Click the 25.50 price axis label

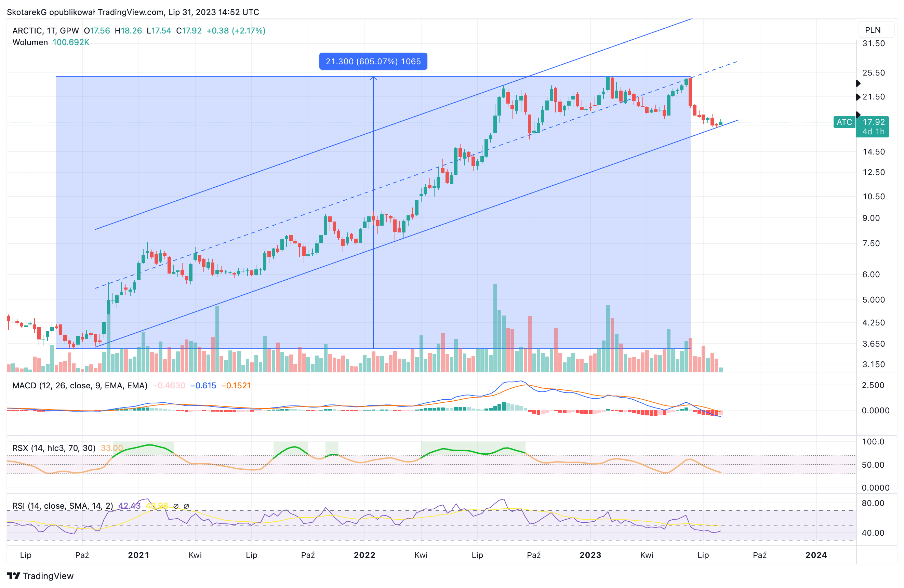(874, 72)
